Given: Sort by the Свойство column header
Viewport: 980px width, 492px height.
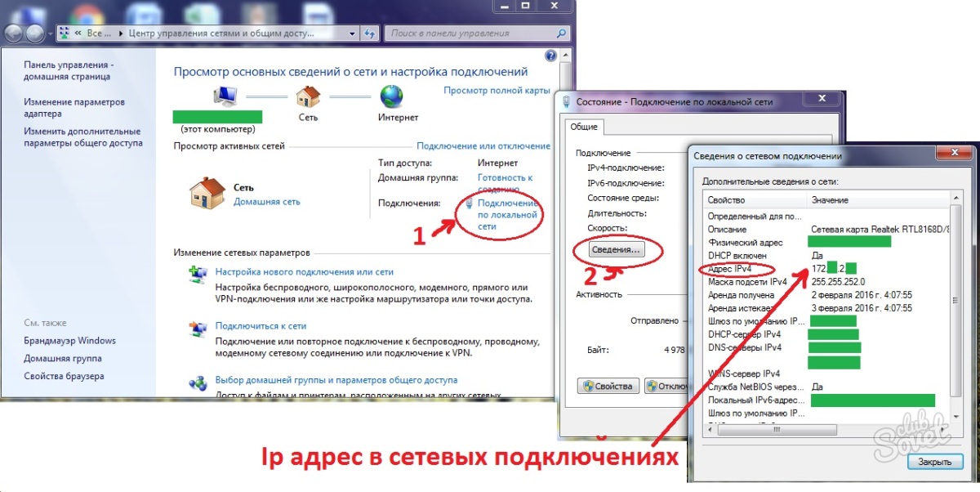Looking at the screenshot, I should (755, 200).
